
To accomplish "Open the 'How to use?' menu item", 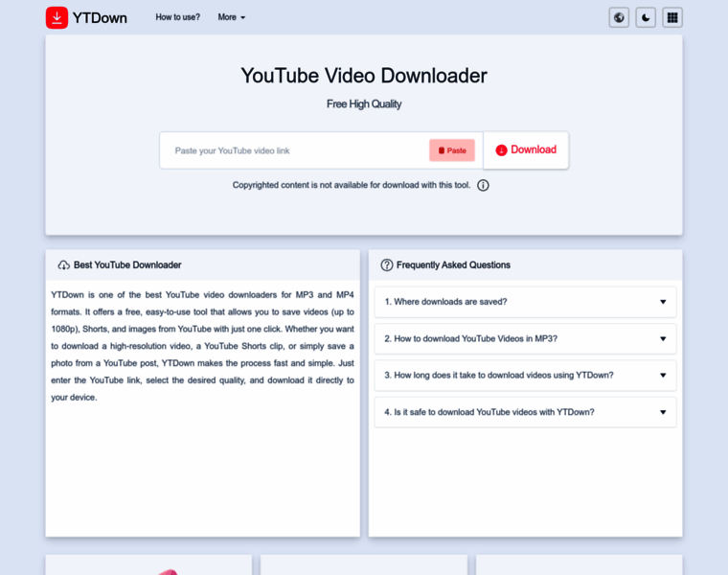I will (178, 17).
